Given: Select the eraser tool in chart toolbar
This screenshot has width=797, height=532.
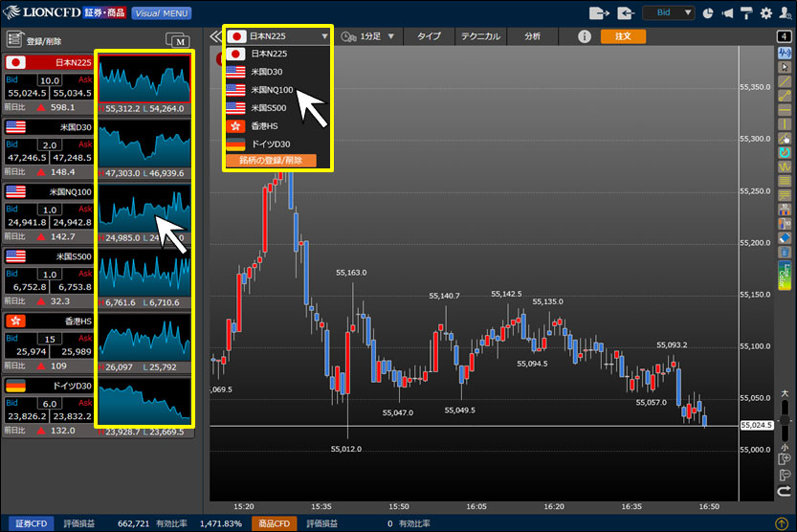Looking at the screenshot, I should click(x=784, y=237).
